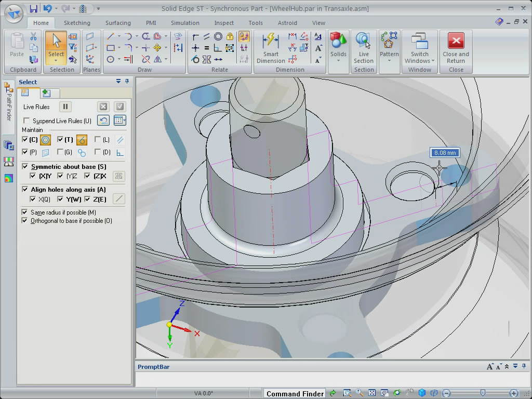The height and width of the screenshot is (399, 532).
Task: Click the Zoom Area icon in status bar
Action: coord(347,393)
